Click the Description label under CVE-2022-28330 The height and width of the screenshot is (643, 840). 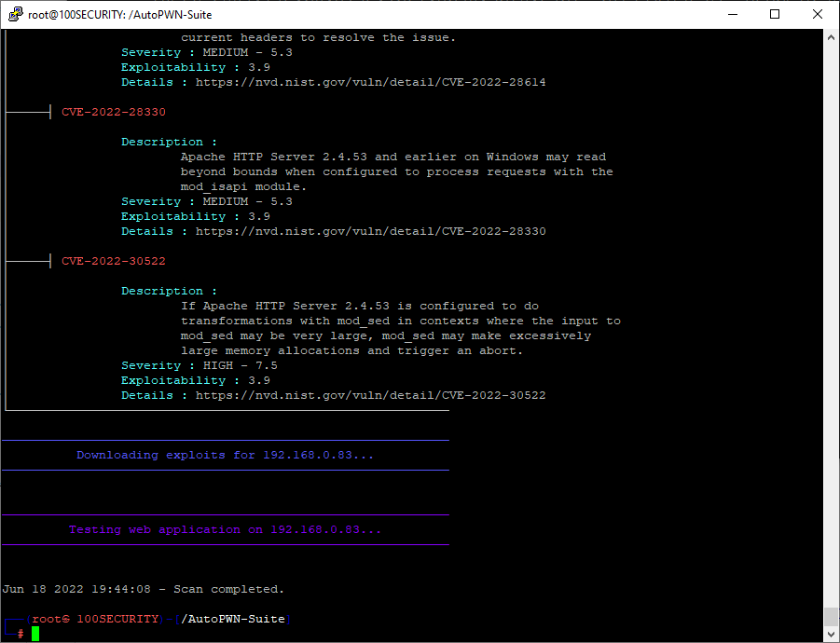click(170, 142)
